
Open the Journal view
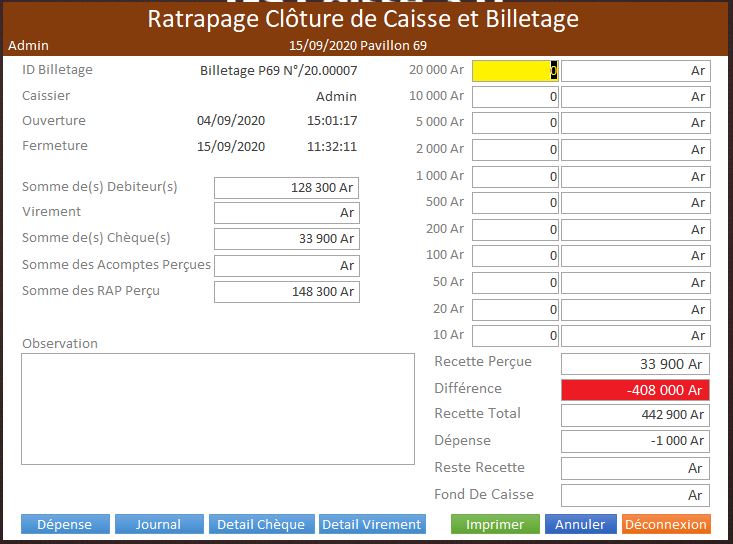[158, 524]
